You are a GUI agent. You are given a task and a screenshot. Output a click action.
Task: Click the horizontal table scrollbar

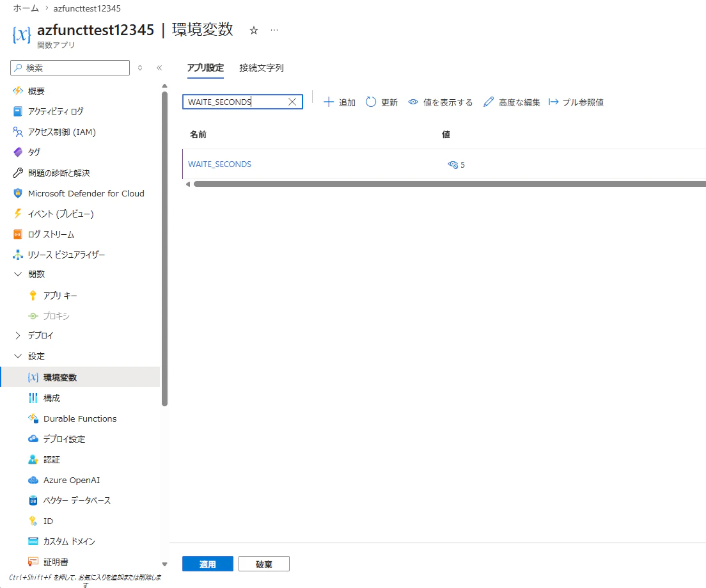450,184
